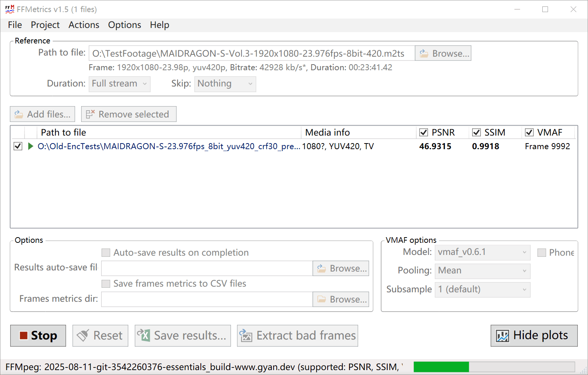Screen dimensions: 588x375
Task: Click the green play arrow in file row
Action: 31,146
